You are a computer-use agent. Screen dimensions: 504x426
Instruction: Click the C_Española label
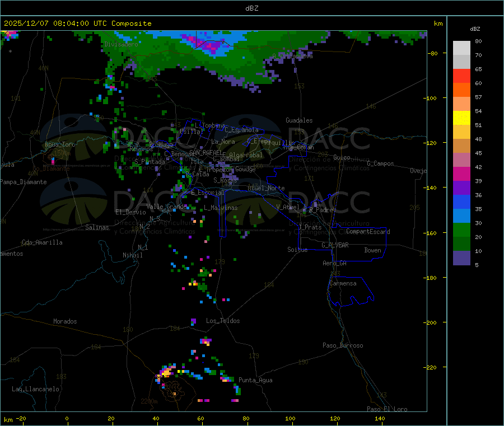click(241, 130)
